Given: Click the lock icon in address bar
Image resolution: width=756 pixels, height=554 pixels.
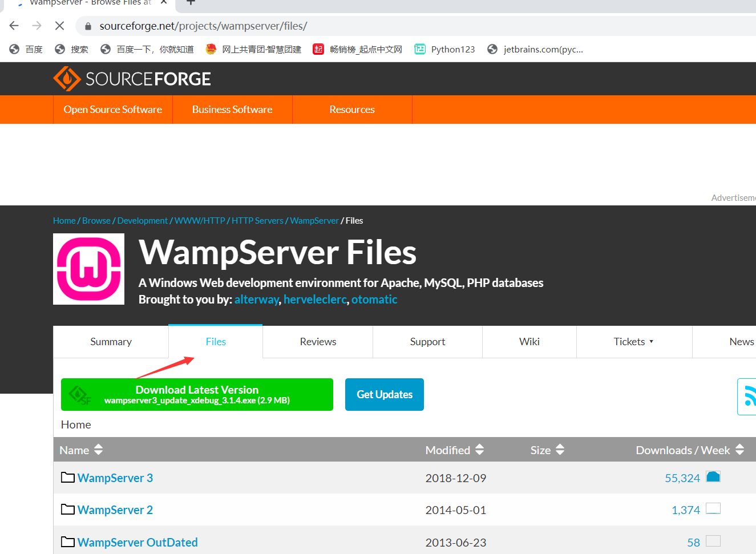Looking at the screenshot, I should point(88,26).
